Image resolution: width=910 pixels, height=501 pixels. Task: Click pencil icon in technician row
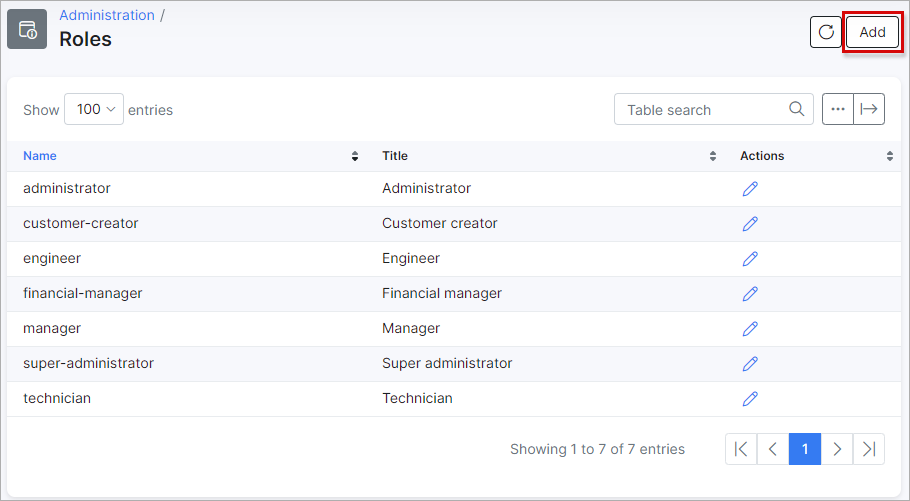[750, 398]
